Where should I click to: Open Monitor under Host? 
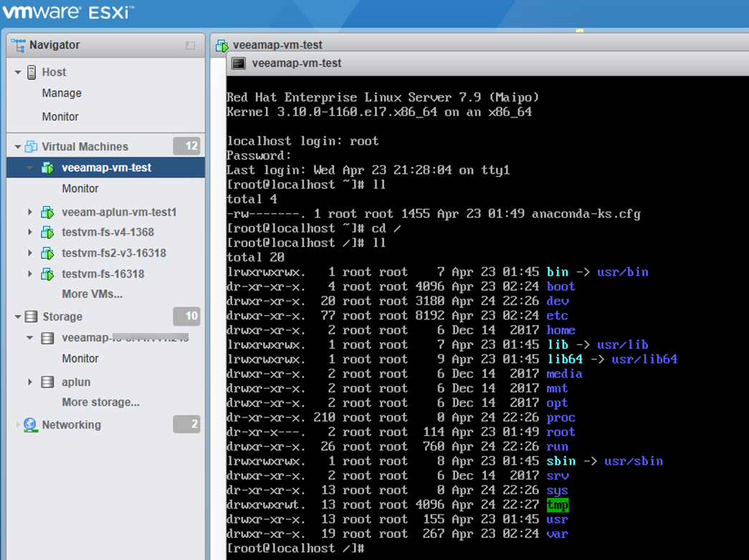coord(60,117)
